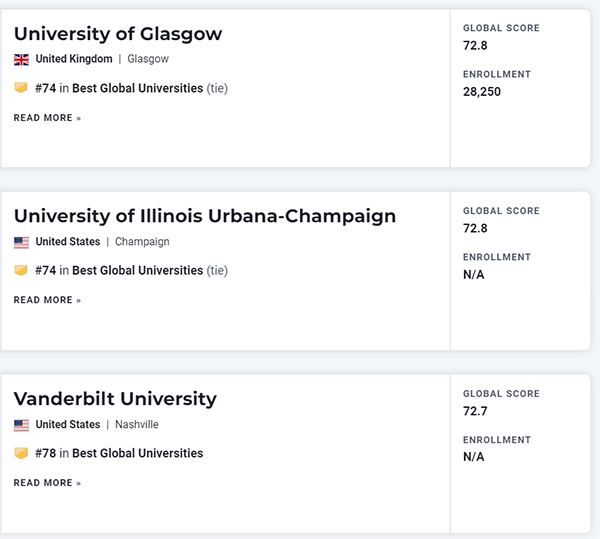
Task: Open the Vanderbilt University title link
Action: (x=115, y=399)
